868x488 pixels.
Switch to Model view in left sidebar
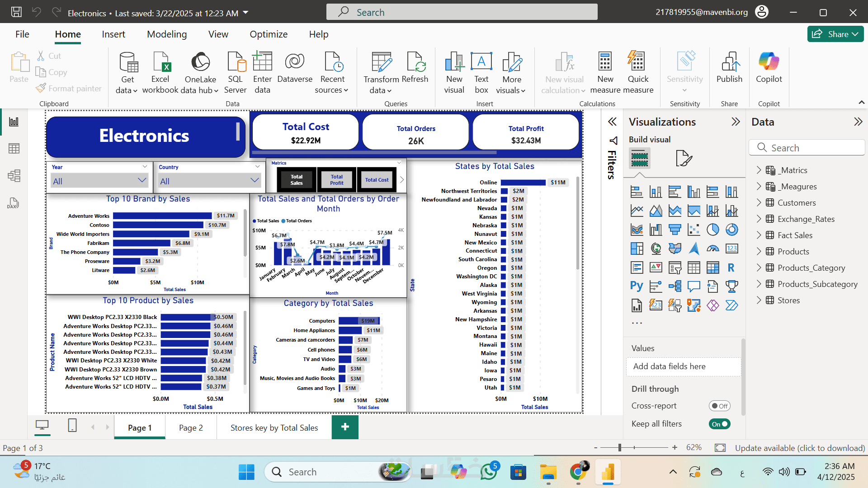(x=14, y=175)
